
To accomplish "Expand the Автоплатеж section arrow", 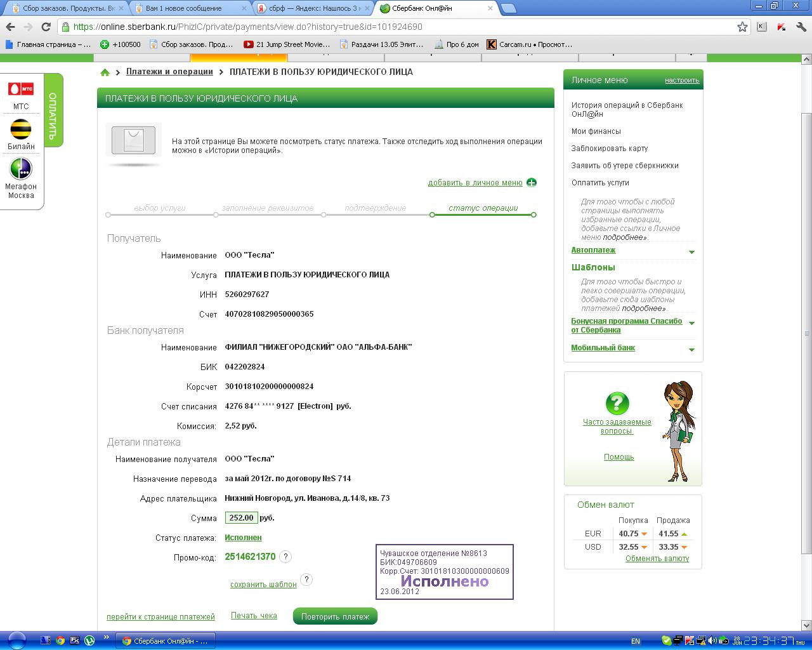I will pyautogui.click(x=691, y=252).
